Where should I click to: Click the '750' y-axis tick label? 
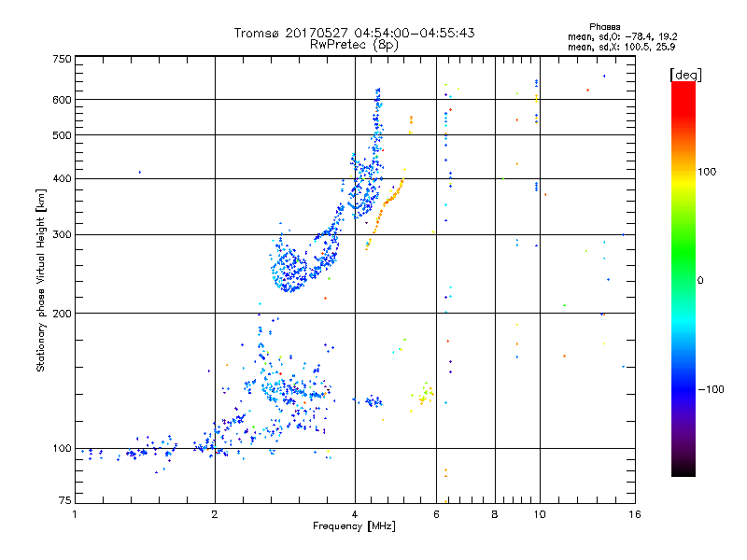pyautogui.click(x=62, y=59)
